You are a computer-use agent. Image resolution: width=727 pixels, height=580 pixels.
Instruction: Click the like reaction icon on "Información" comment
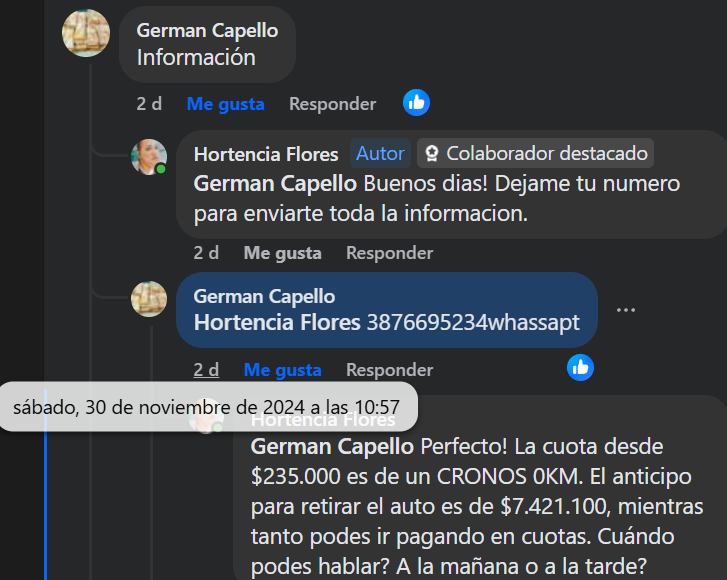tap(416, 102)
